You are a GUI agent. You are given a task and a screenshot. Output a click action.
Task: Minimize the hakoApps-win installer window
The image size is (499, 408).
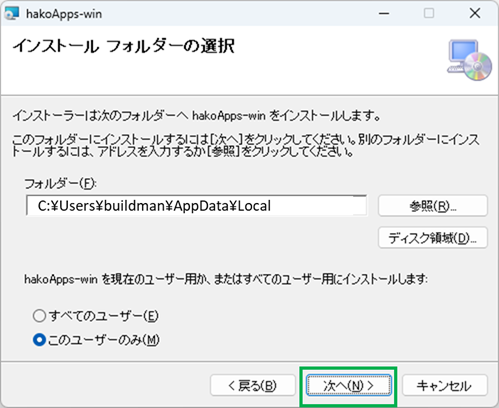pyautogui.click(x=384, y=14)
